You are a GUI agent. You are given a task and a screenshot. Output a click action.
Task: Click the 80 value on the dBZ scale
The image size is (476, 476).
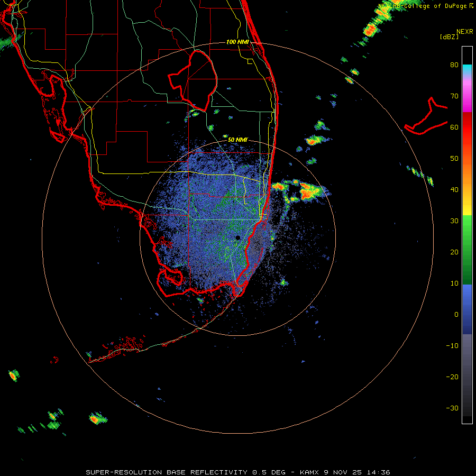pyautogui.click(x=454, y=65)
